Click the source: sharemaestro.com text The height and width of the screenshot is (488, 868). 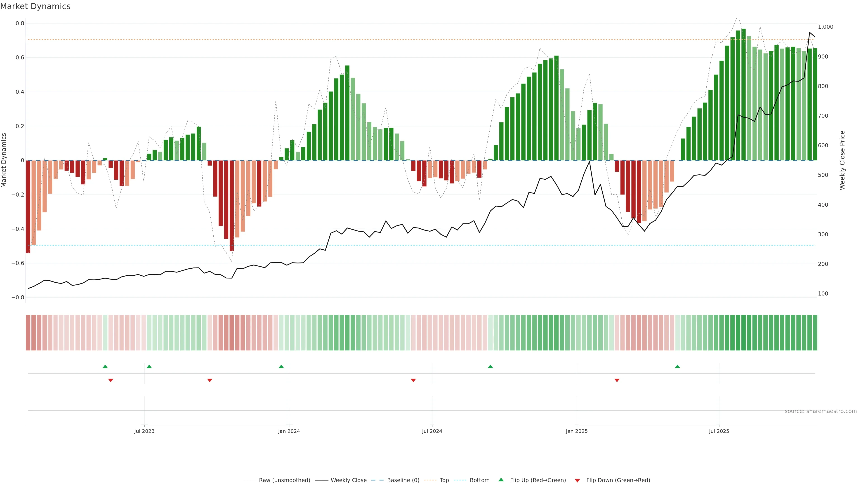[x=821, y=411]
